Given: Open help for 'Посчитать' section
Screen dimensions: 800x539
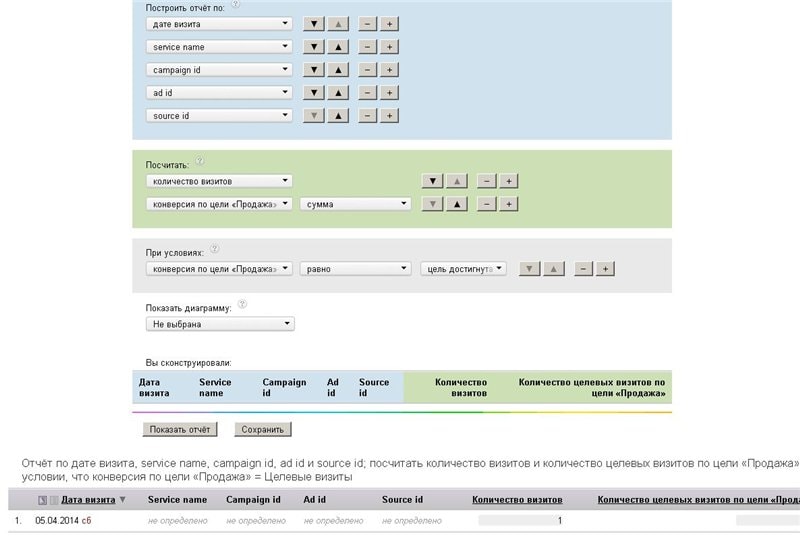Looking at the screenshot, I should click(200, 161).
